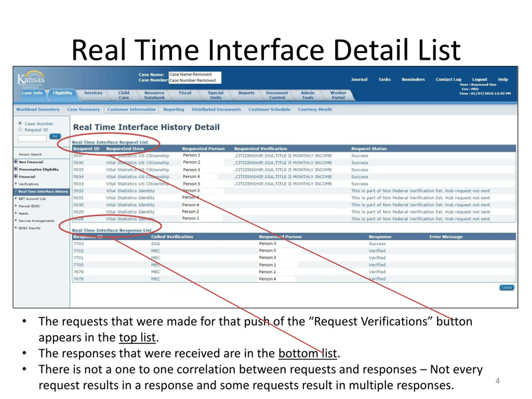Click response ID 7701 row
The width and height of the screenshot is (532, 399).
[x=294, y=257]
